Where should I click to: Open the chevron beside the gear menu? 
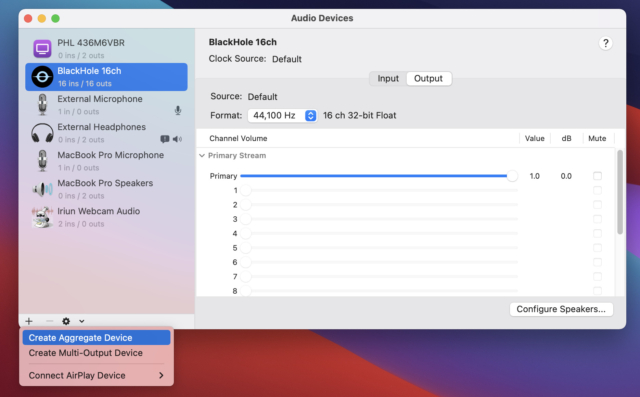(x=82, y=321)
